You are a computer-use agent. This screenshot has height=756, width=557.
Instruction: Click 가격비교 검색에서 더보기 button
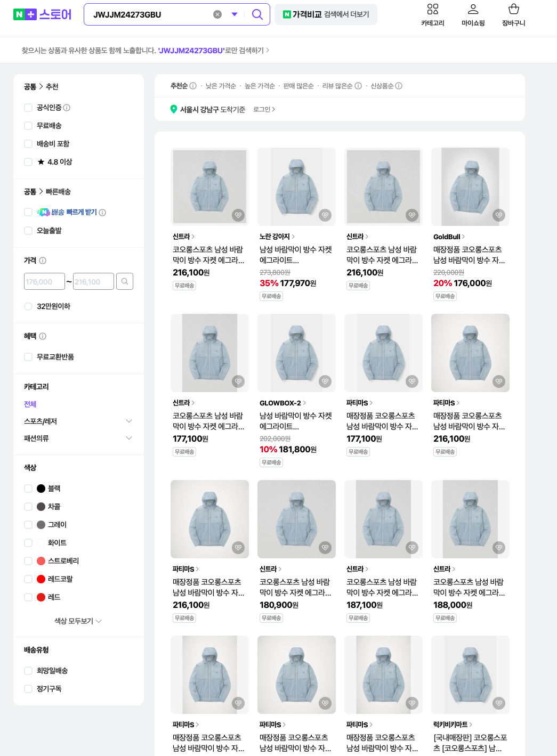[326, 14]
